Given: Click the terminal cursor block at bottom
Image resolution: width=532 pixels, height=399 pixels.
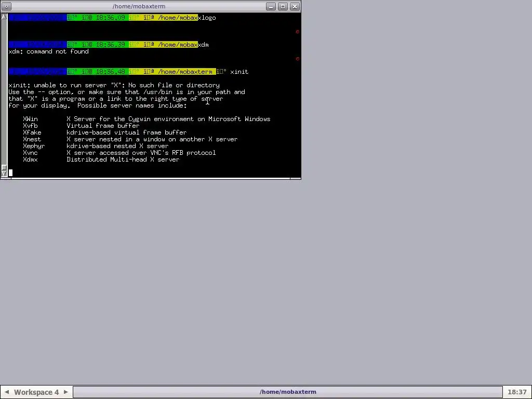Looking at the screenshot, I should pos(10,173).
